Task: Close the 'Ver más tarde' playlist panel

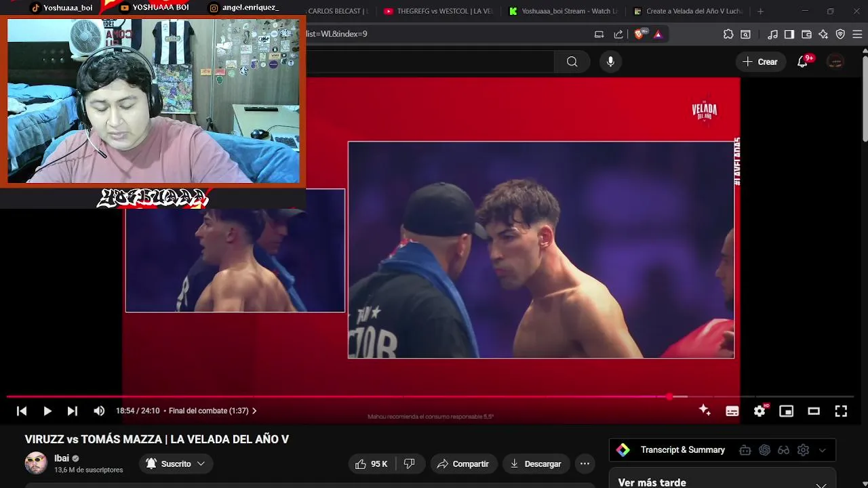Action: [x=821, y=485]
